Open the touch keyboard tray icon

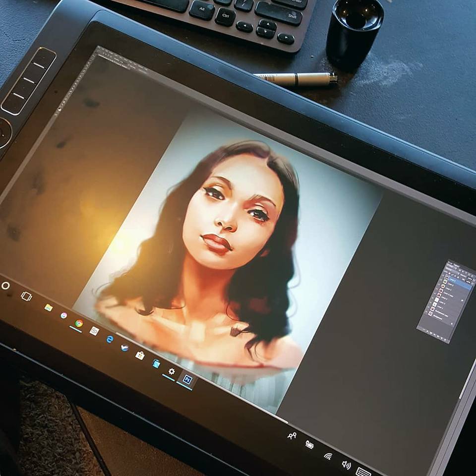(363, 472)
